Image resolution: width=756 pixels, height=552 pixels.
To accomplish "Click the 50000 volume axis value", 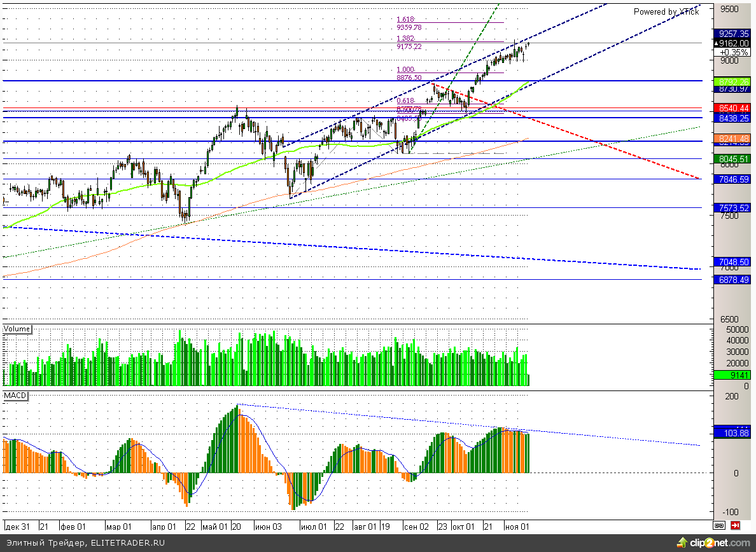I will 738,329.
